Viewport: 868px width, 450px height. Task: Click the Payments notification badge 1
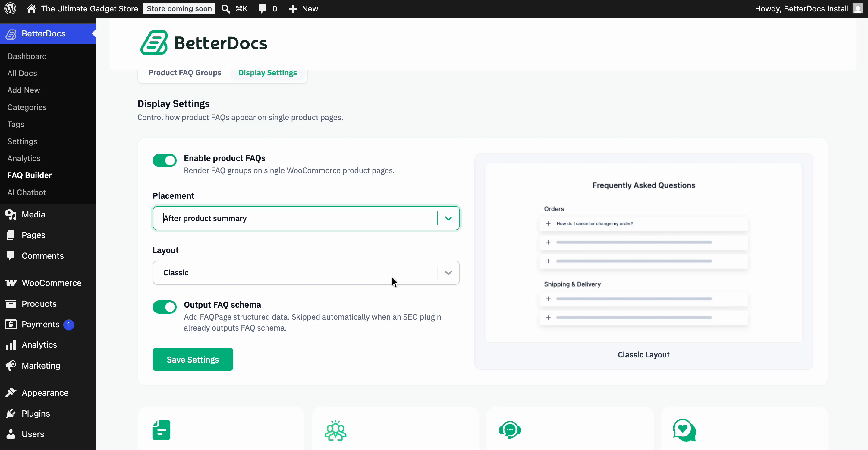69,325
